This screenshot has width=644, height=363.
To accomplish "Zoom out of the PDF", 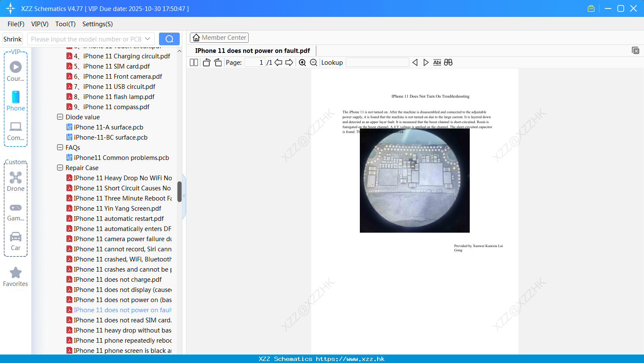I will tap(314, 62).
